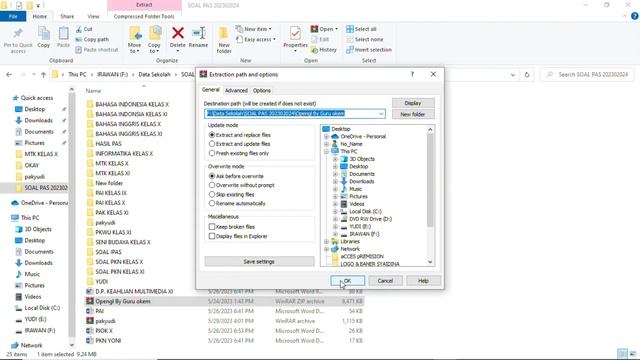Open the destination path dropdown arrow
This screenshot has width=640, height=360.
(381, 113)
